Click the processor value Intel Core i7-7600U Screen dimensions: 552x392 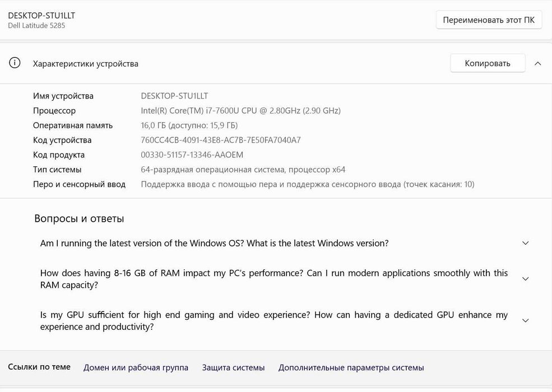240,111
